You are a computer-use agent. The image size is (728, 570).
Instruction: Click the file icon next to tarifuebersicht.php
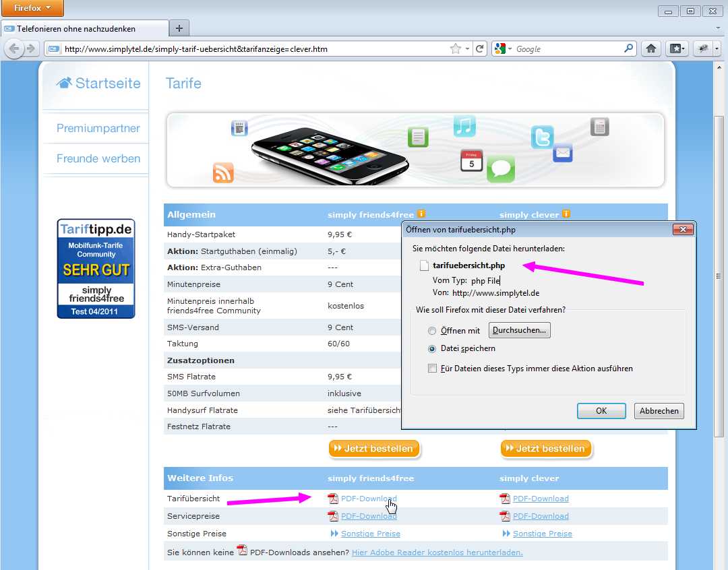pyautogui.click(x=424, y=265)
